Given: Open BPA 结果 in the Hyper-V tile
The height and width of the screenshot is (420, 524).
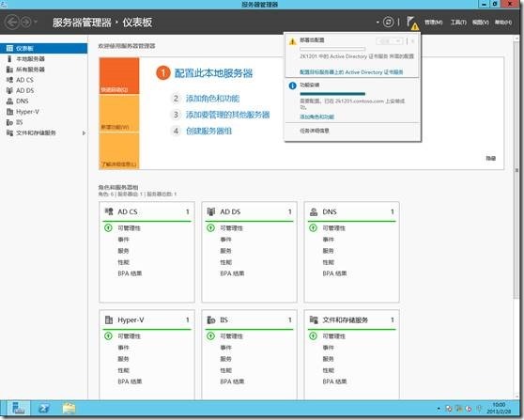Looking at the screenshot, I should 130,381.
